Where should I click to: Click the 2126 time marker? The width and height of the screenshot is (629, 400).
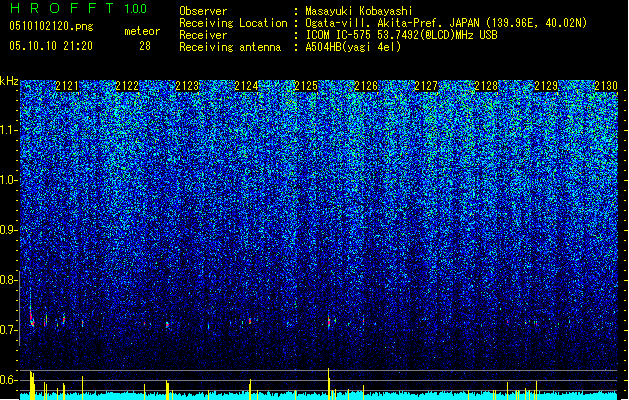coord(366,85)
